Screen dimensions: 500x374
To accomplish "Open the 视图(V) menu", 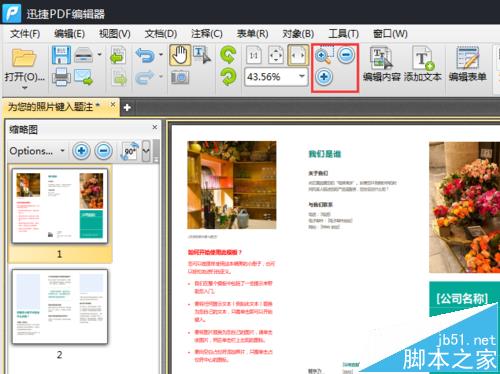I will (x=115, y=34).
